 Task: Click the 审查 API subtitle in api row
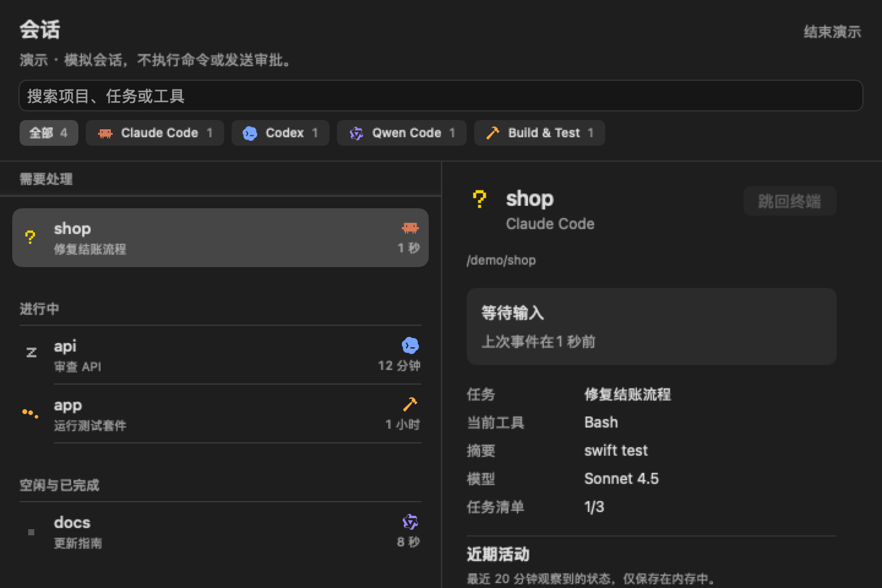[77, 367]
